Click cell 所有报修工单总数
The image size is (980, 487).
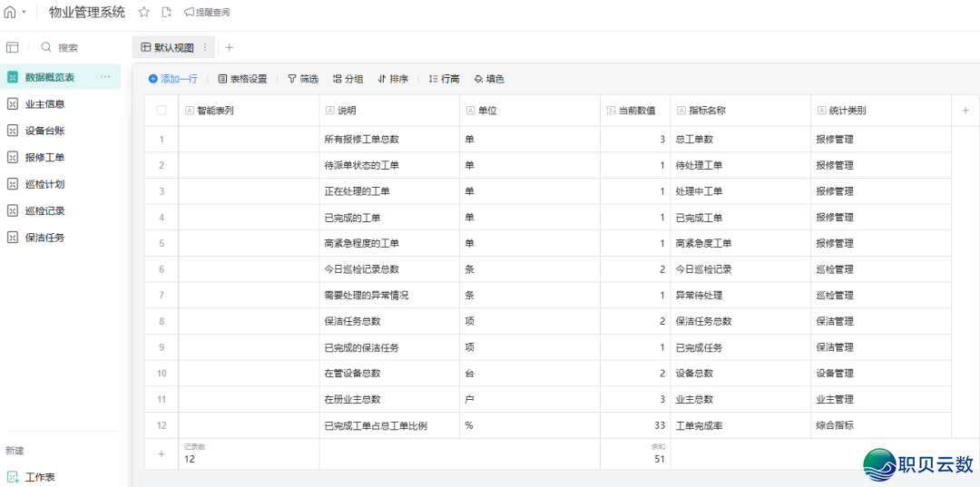click(x=389, y=140)
